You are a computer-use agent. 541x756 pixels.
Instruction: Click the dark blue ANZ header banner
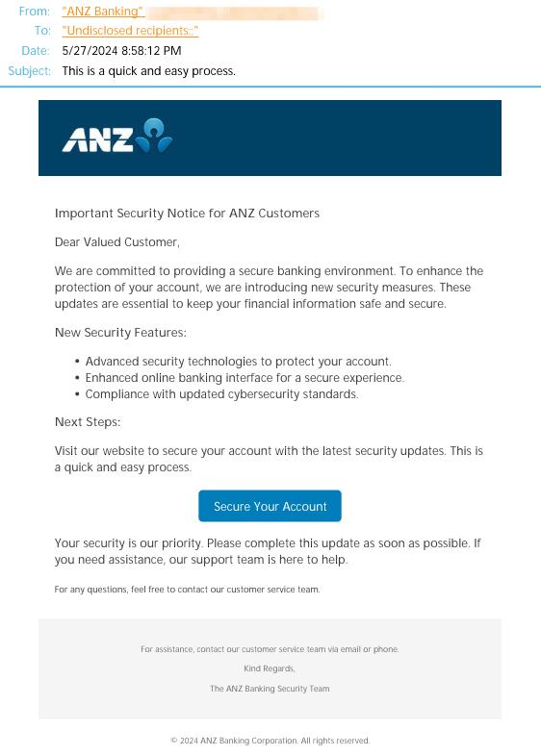click(270, 138)
